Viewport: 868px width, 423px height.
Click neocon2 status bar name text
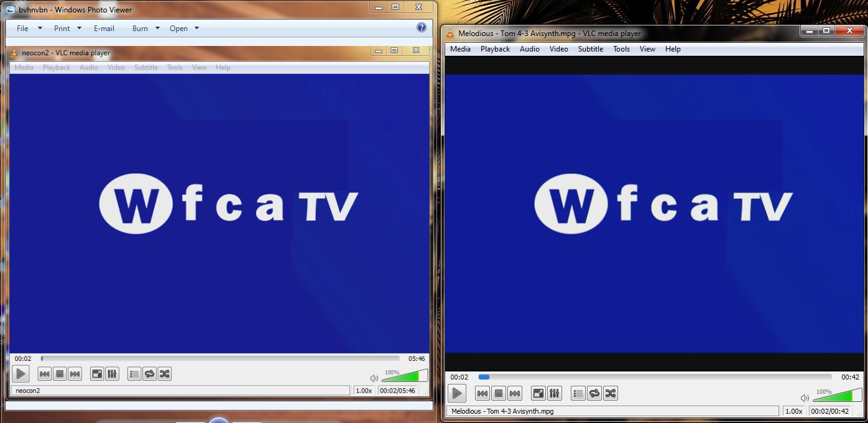pyautogui.click(x=27, y=391)
